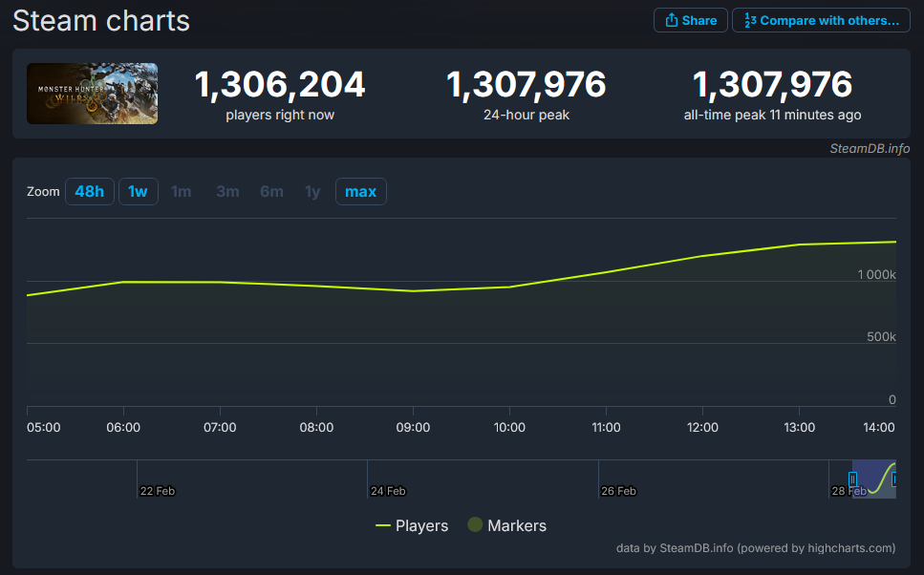Click the 12:00 axis label

tap(702, 428)
